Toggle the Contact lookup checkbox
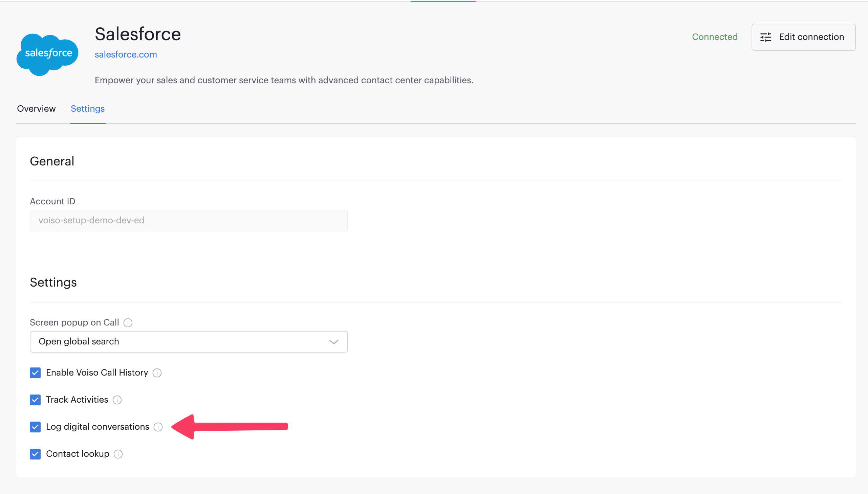868x494 pixels. click(x=35, y=454)
